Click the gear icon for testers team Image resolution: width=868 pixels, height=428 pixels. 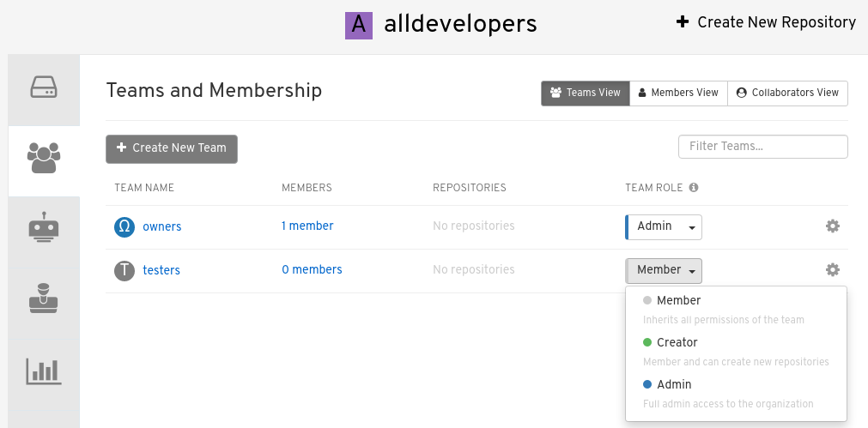tap(832, 270)
